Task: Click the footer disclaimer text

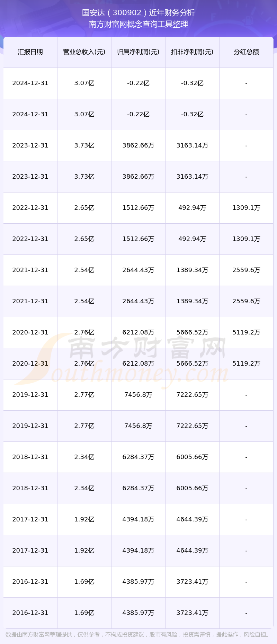Action: 138,635
